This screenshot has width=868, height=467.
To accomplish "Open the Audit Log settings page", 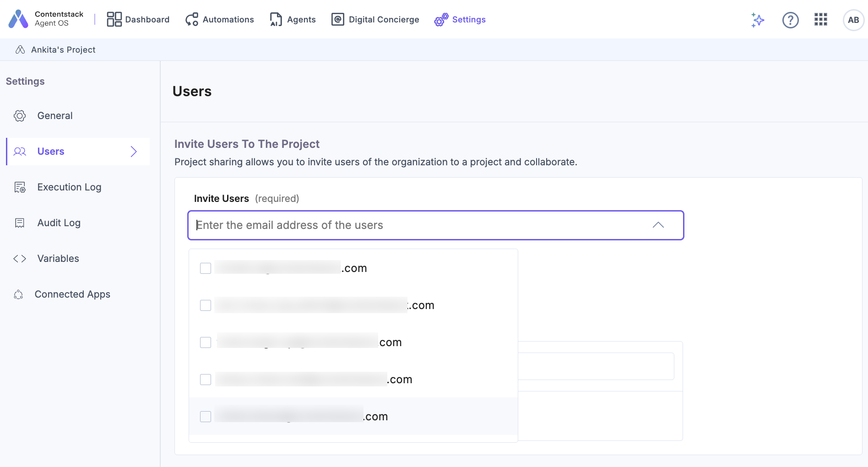I will tap(59, 223).
